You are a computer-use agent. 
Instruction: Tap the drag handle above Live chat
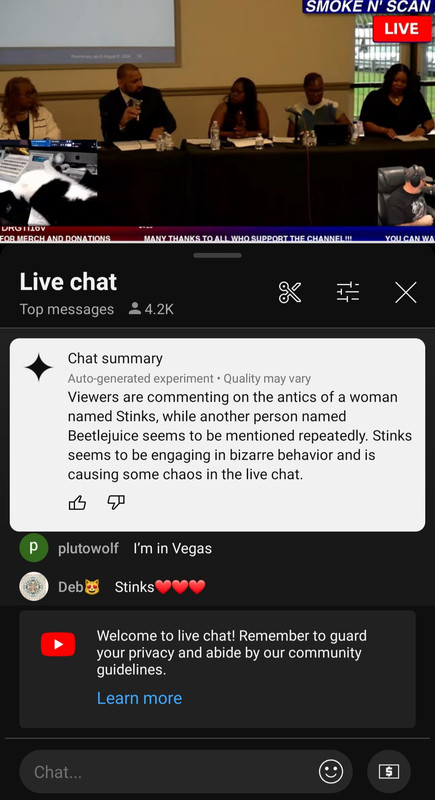(217, 255)
